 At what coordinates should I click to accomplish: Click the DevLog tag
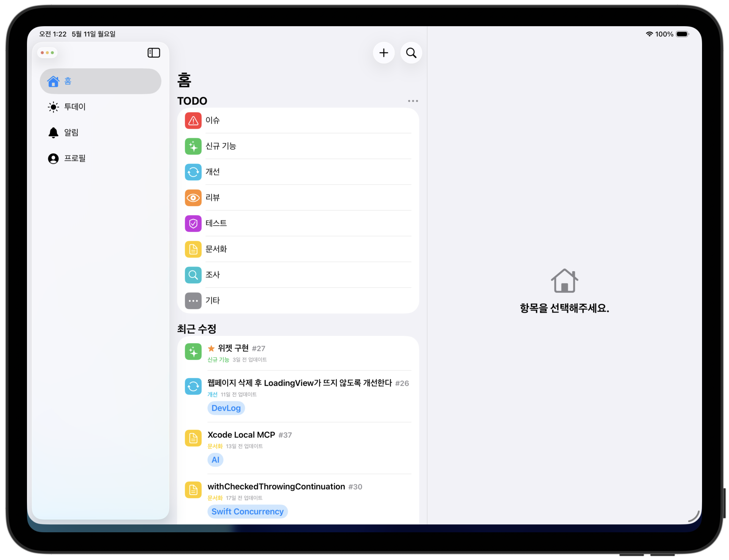click(226, 409)
